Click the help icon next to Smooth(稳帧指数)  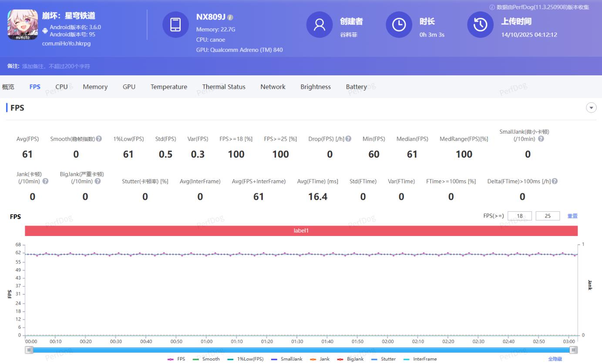(99, 139)
